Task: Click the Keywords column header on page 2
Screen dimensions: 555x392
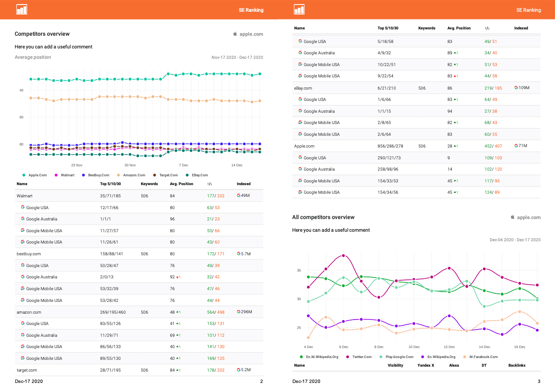Action: [149, 184]
